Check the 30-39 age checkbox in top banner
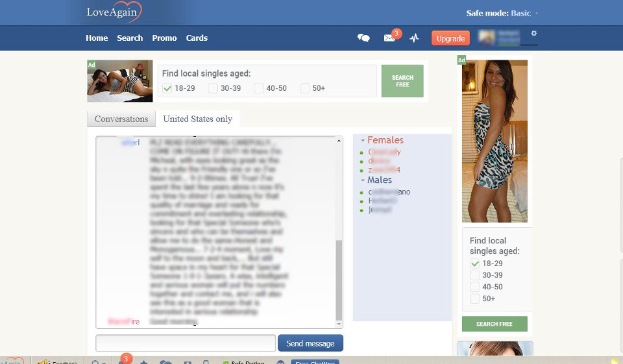 [x=213, y=88]
